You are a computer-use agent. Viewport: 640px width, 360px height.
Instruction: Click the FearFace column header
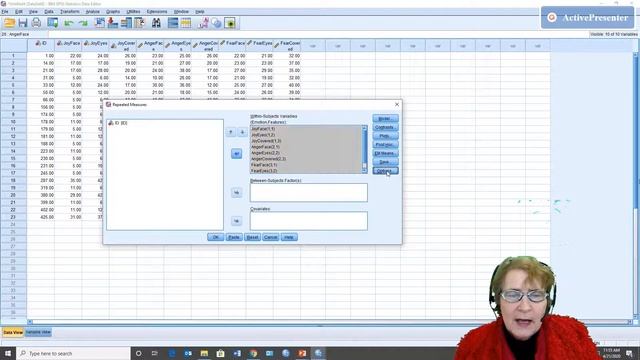pos(232,45)
